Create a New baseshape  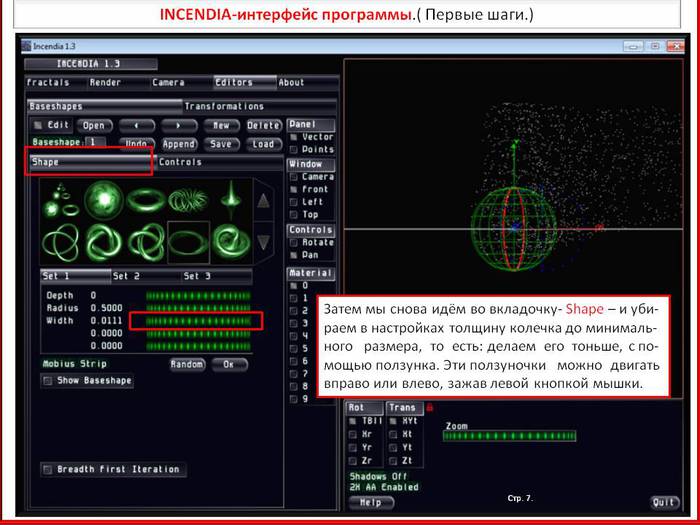coord(221,125)
